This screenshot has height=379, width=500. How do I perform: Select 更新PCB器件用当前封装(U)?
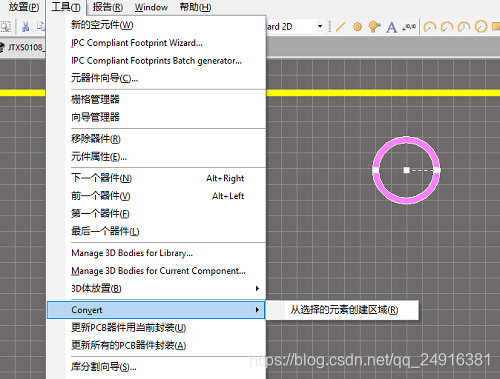click(156, 328)
